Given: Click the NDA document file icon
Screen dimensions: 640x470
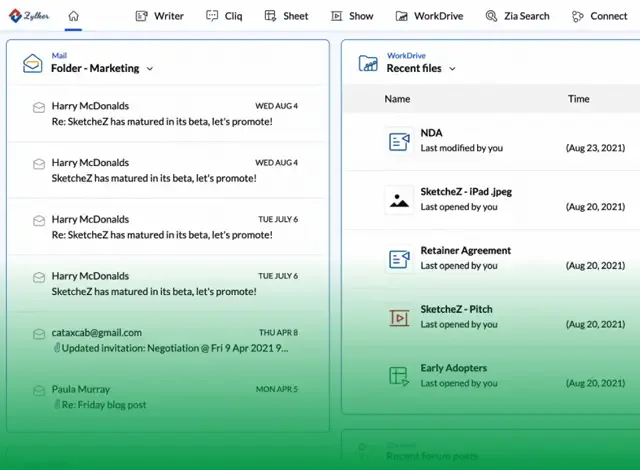Looking at the screenshot, I should coord(399,141).
